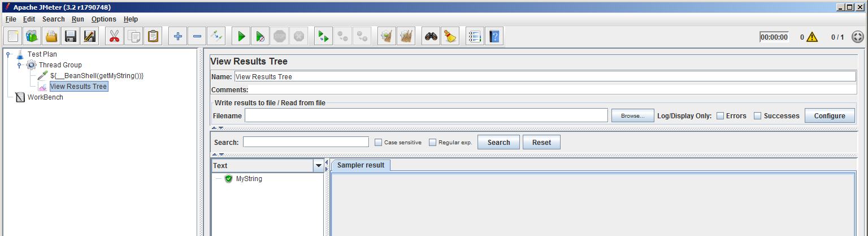Click the yellow warning triangle log icon

pyautogui.click(x=812, y=37)
